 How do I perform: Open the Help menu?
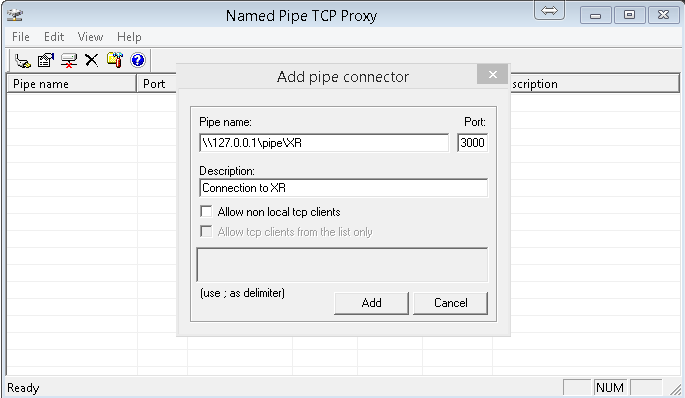129,37
